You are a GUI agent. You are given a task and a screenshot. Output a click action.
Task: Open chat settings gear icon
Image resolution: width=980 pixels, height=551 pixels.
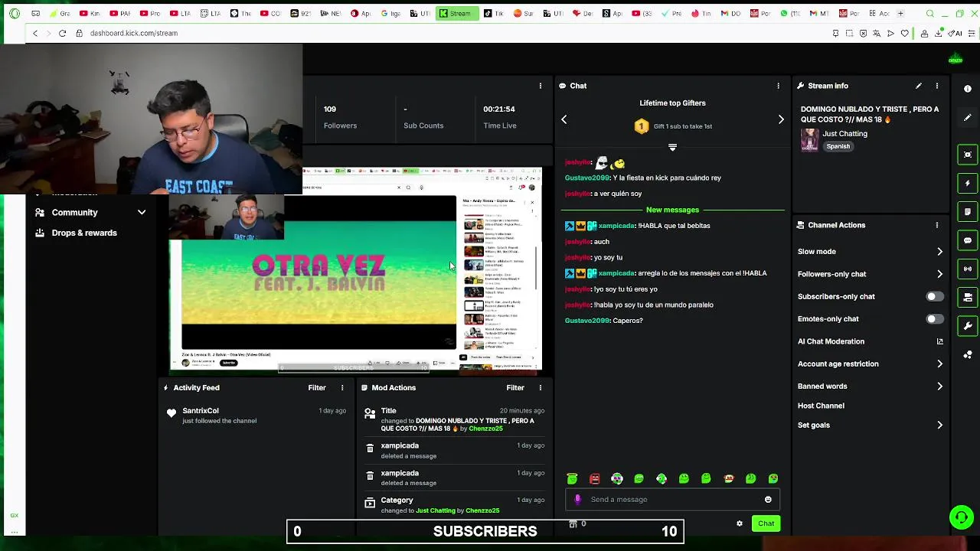point(740,524)
